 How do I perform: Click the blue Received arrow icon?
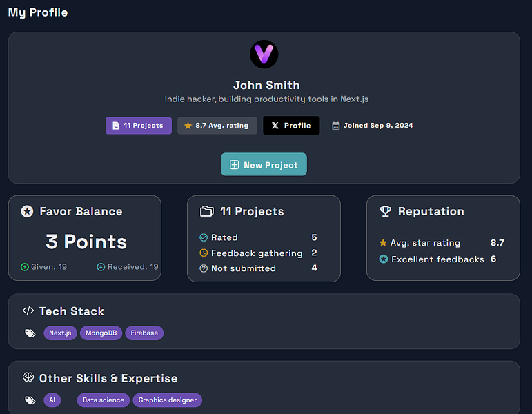pos(101,267)
